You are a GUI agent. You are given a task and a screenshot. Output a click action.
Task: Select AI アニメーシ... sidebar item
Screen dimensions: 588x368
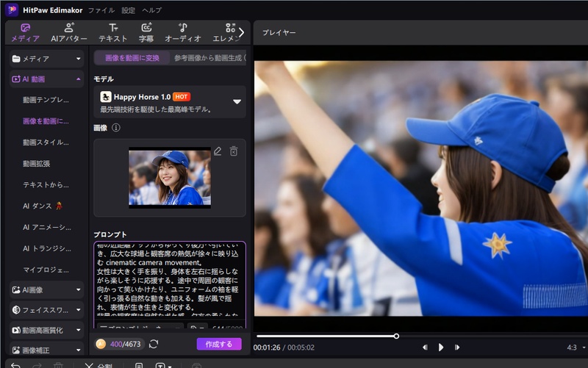[47, 227]
